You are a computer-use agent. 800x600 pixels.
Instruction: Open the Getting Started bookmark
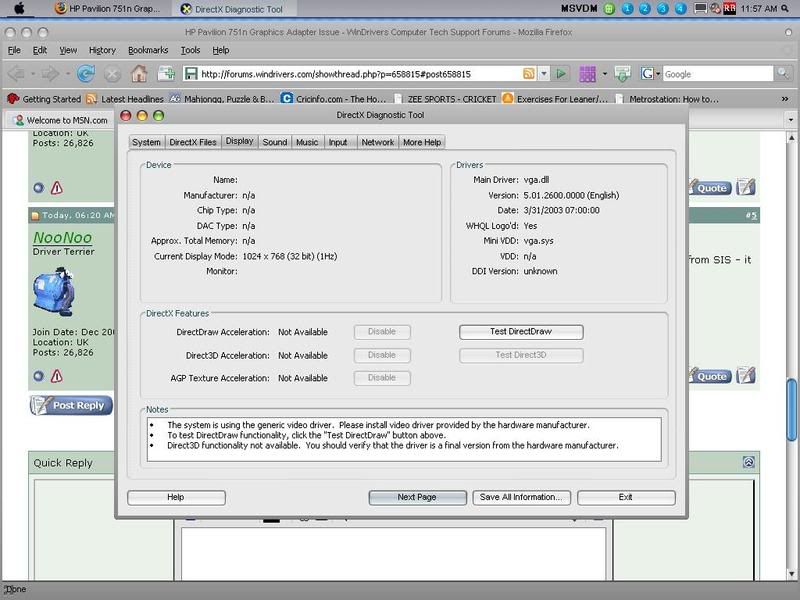click(x=44, y=99)
